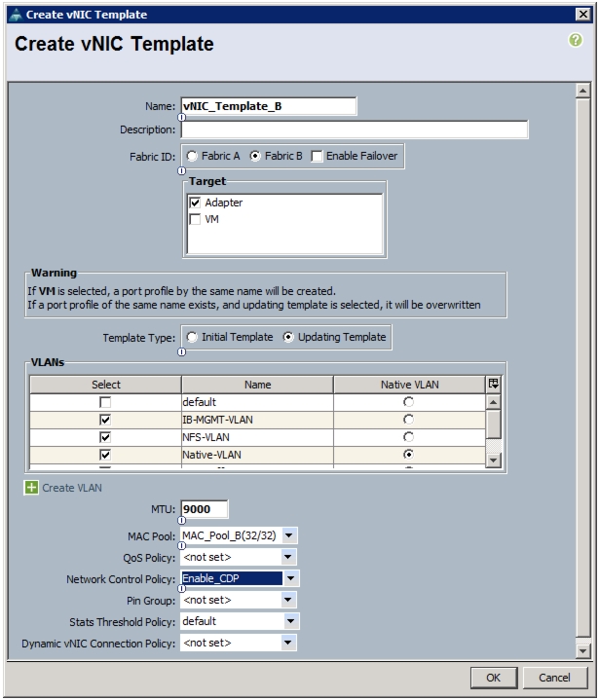Select the Fabric A radio button
This screenshot has height=700, width=599.
pyautogui.click(x=192, y=156)
